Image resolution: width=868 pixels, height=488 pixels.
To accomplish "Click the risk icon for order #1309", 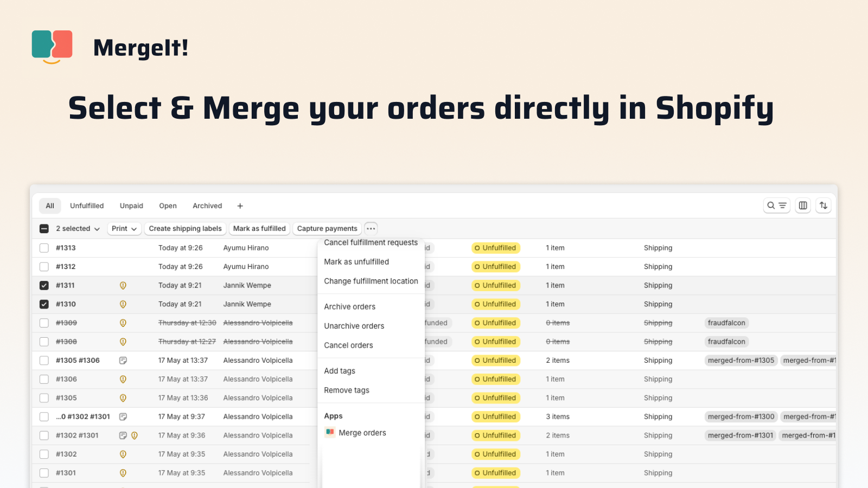I will tap(123, 323).
